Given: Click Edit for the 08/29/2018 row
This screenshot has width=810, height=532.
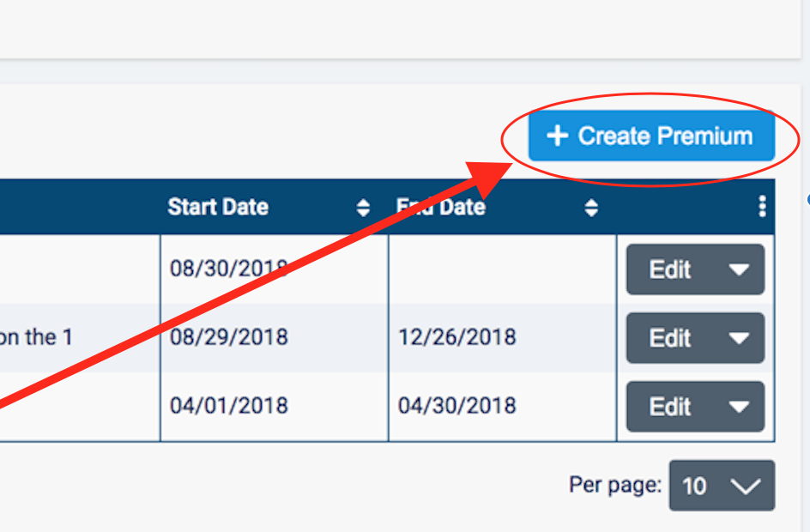Looking at the screenshot, I should 670,338.
